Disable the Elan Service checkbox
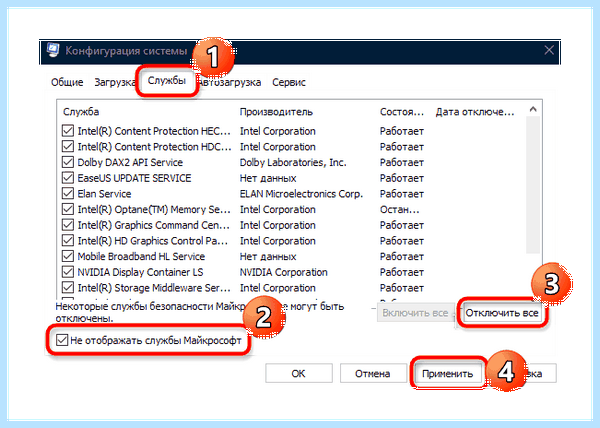This screenshot has height=428, width=600. 68,194
